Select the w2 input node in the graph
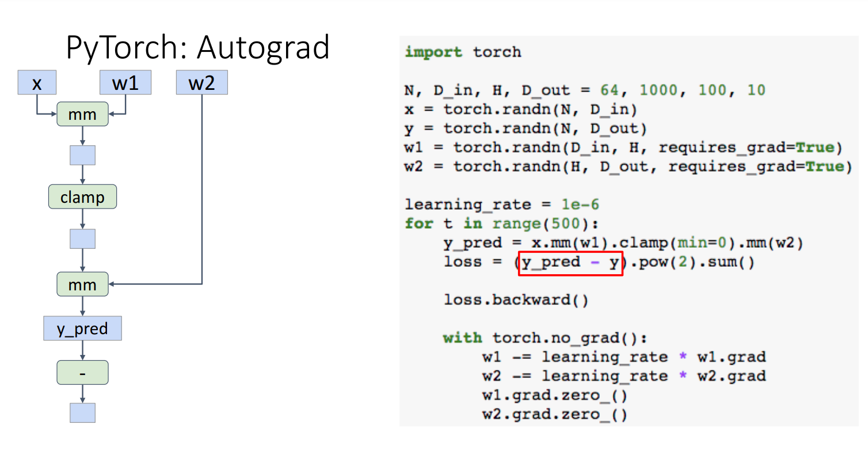Image resolution: width=868 pixels, height=454 pixels. click(x=201, y=83)
